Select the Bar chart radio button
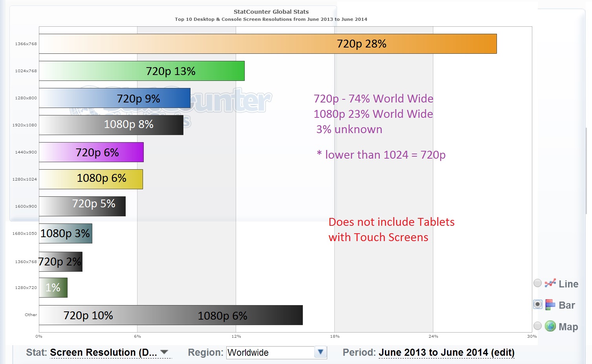 [x=538, y=304]
